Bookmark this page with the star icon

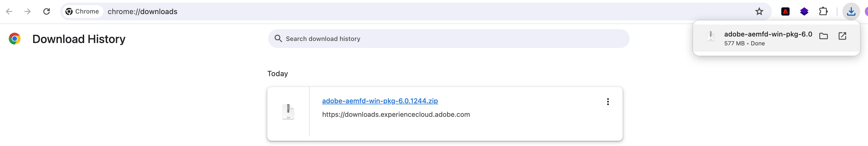pyautogui.click(x=759, y=11)
